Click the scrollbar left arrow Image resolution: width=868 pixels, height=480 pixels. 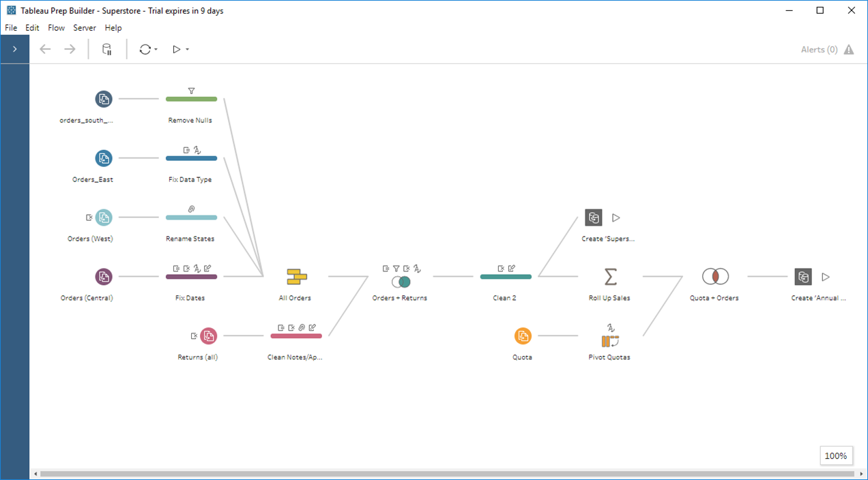tap(35, 474)
